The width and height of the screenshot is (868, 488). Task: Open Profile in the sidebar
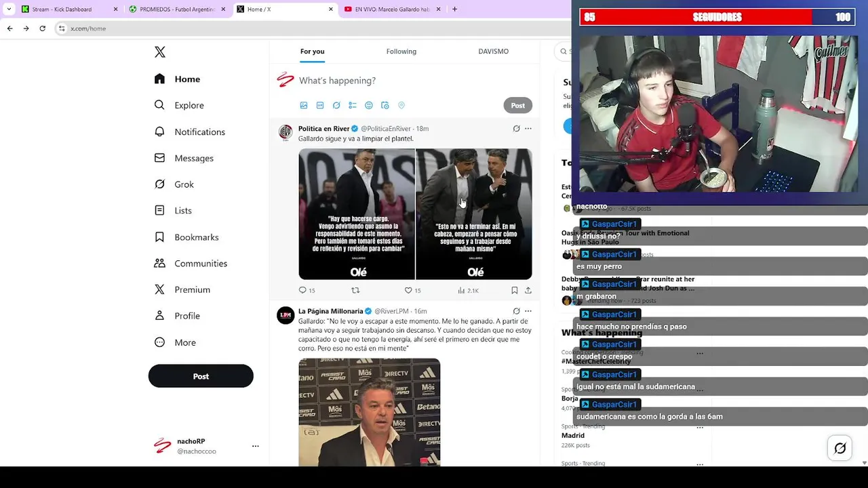pyautogui.click(x=177, y=316)
